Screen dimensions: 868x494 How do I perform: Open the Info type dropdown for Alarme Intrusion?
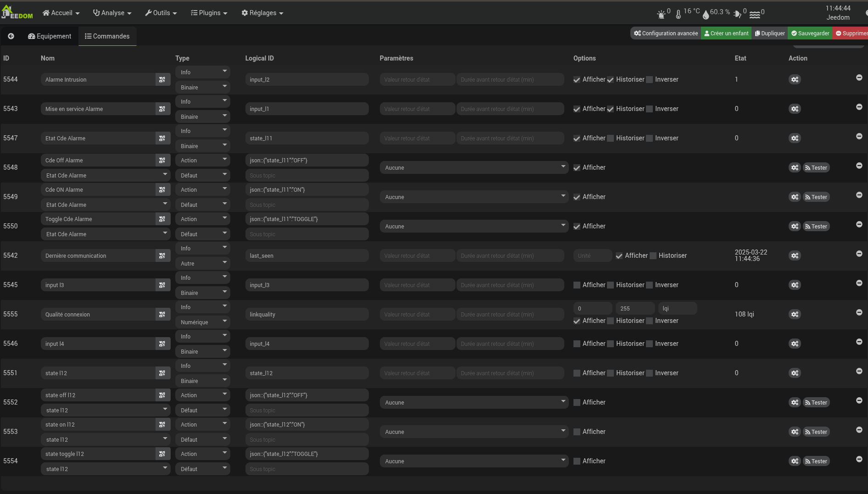(202, 72)
